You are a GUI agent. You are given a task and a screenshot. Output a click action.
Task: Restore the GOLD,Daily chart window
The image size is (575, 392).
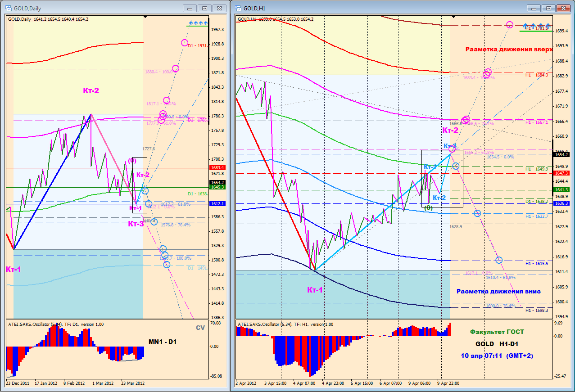(x=205, y=8)
